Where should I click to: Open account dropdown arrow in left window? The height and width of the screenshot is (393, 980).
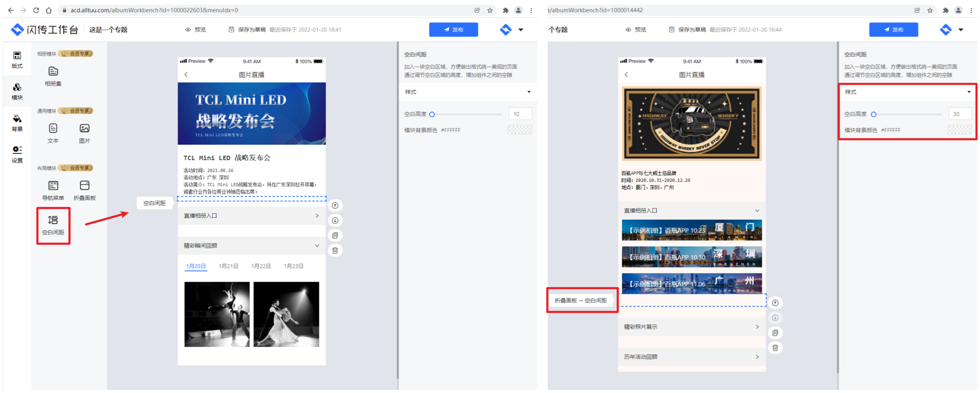pos(521,30)
